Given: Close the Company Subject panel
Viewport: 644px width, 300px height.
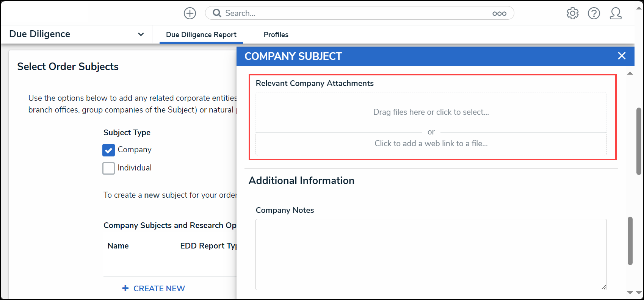Looking at the screenshot, I should tap(622, 56).
